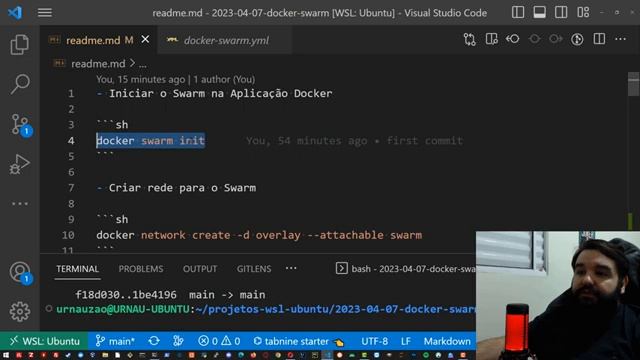Click the VS Code logo icon

[x=15, y=13]
